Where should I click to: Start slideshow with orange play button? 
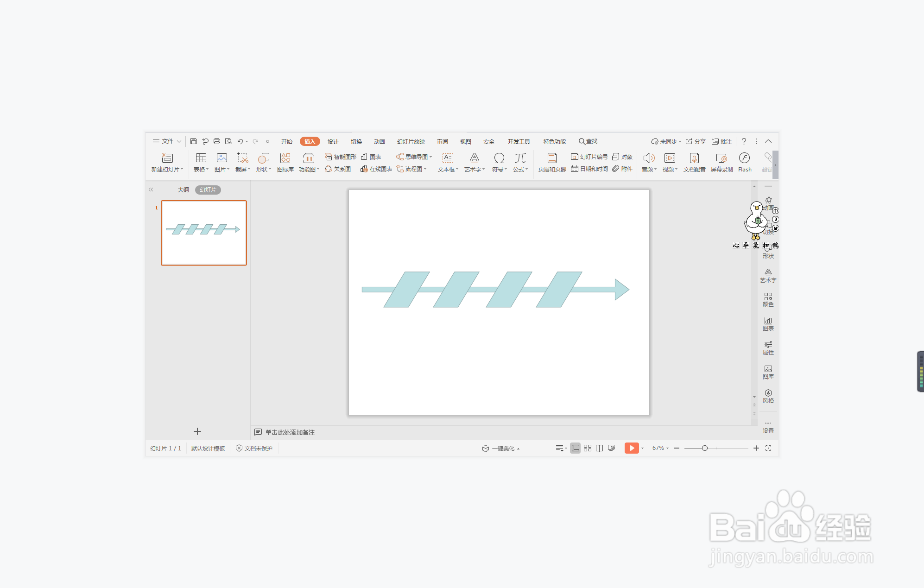tap(632, 448)
